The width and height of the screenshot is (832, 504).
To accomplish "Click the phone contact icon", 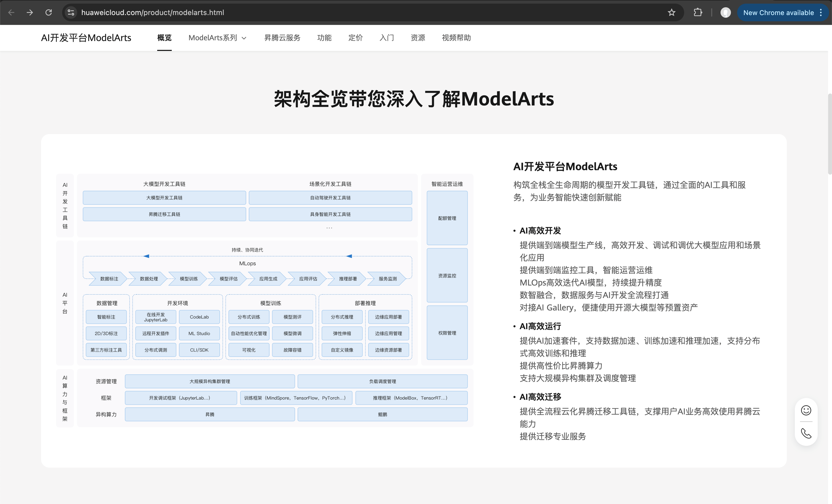I will click(x=806, y=433).
